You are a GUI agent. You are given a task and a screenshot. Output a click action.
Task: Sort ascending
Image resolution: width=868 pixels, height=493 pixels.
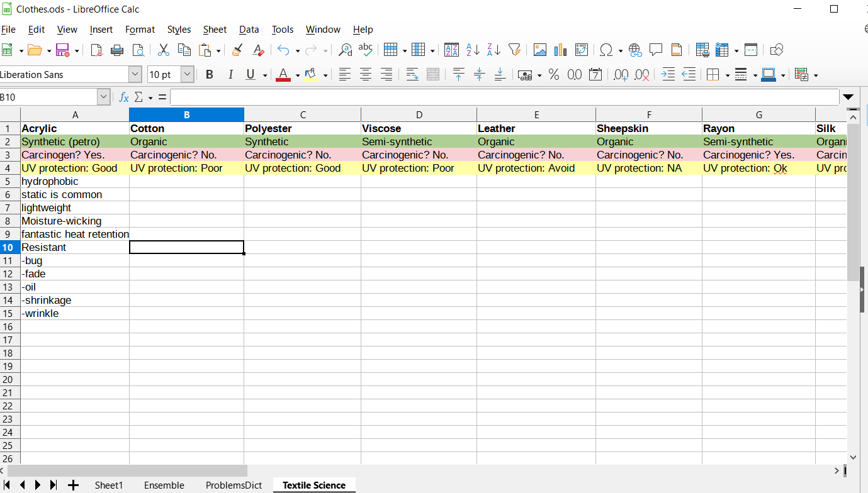pyautogui.click(x=473, y=50)
